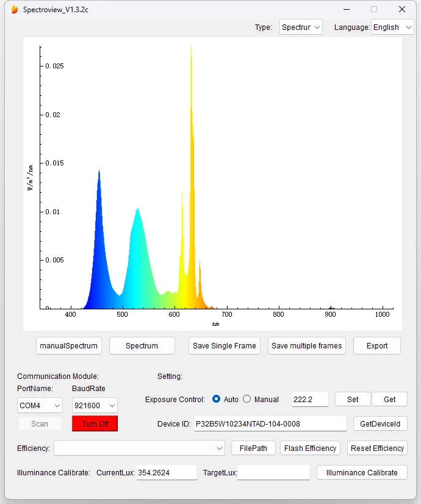
Task: Click the Flash Efficiency button
Action: (311, 448)
